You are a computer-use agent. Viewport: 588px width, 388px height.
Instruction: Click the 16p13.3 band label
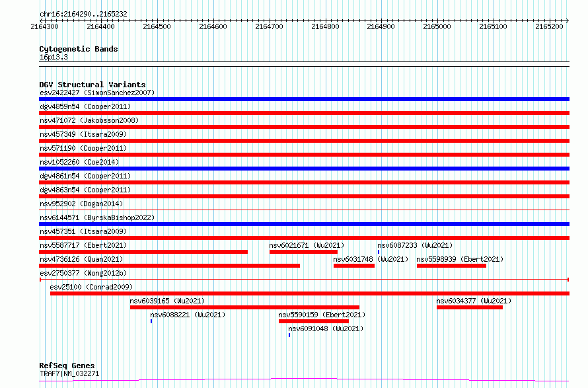[x=54, y=58]
